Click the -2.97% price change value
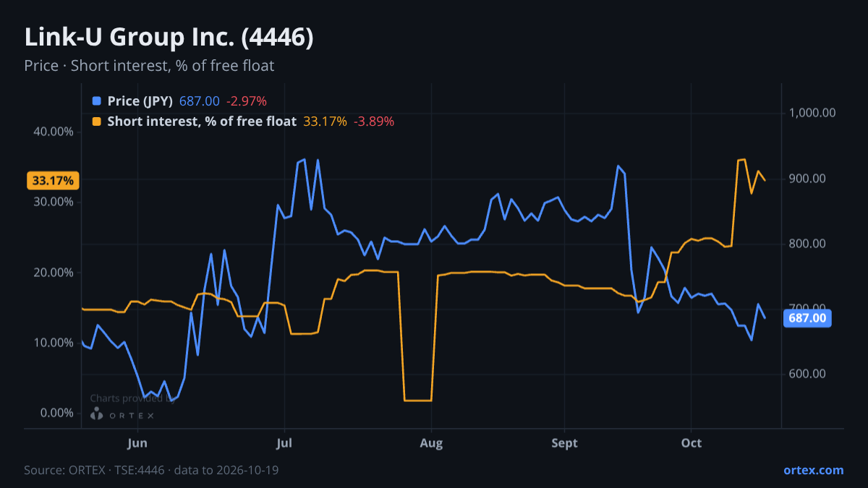Viewport: 868px width, 488px height. tap(247, 101)
